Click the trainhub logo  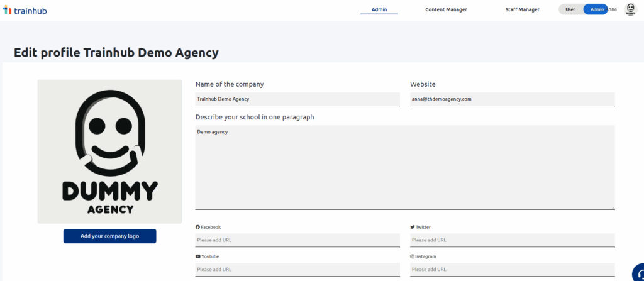pos(25,10)
